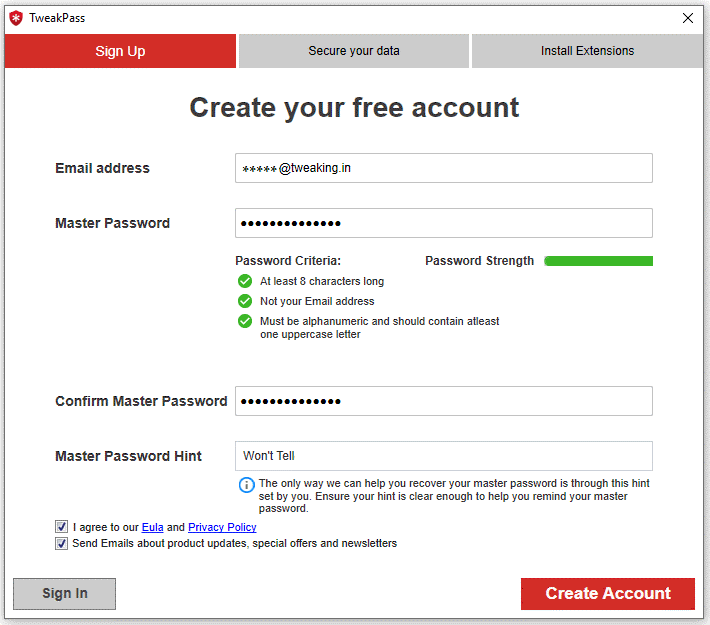Open the Eula link
Image resolution: width=710 pixels, height=625 pixels.
tap(153, 527)
